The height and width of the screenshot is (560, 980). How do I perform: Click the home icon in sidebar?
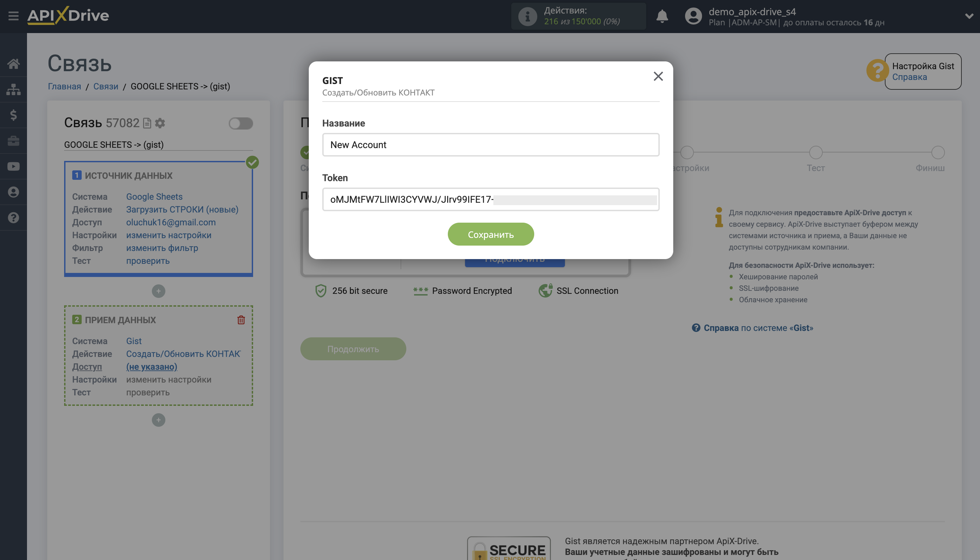[13, 63]
